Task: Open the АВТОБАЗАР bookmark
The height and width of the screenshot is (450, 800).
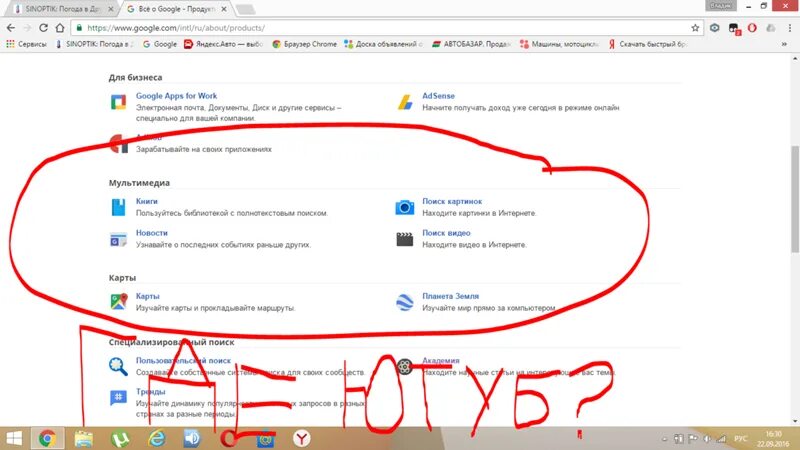Action: tap(471, 44)
